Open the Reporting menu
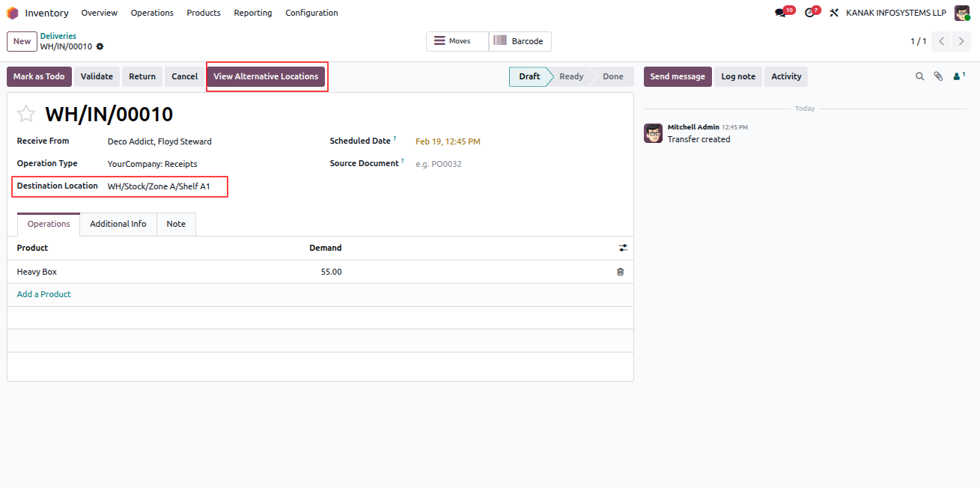This screenshot has height=488, width=980. coord(253,13)
